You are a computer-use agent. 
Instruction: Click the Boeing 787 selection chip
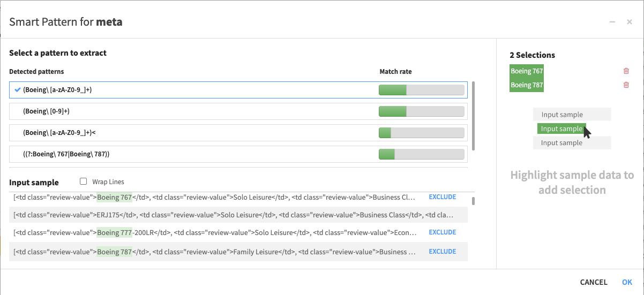[x=527, y=85]
